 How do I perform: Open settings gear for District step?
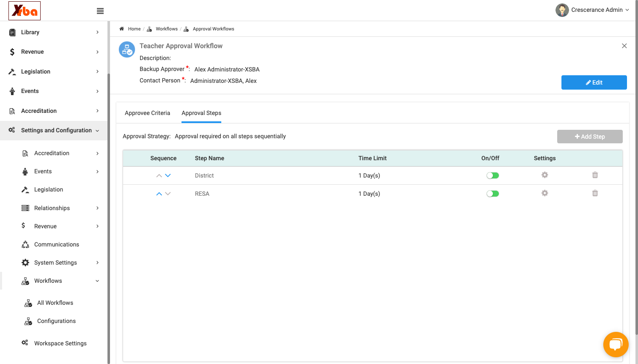point(544,175)
